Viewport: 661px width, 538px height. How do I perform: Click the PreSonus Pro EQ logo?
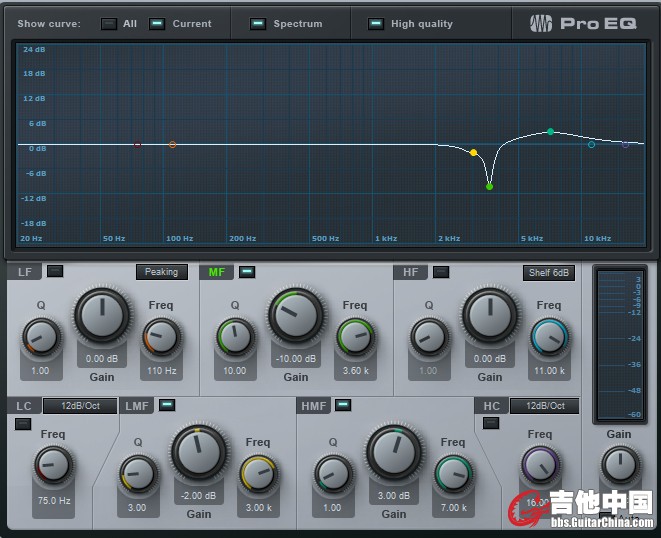click(582, 23)
